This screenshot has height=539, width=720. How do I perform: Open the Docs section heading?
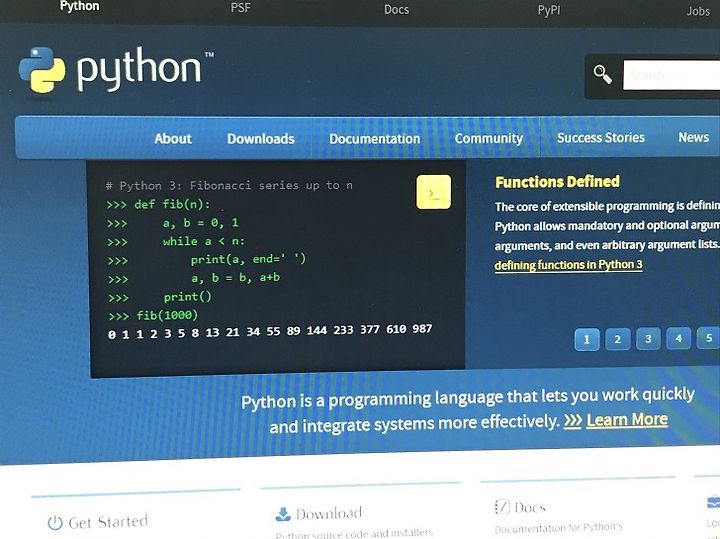pos(530,507)
